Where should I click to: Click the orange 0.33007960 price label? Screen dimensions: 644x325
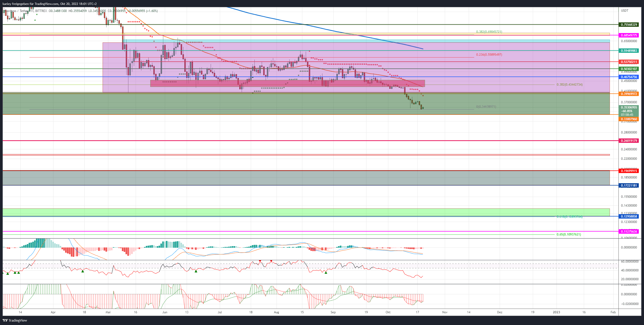point(629,119)
